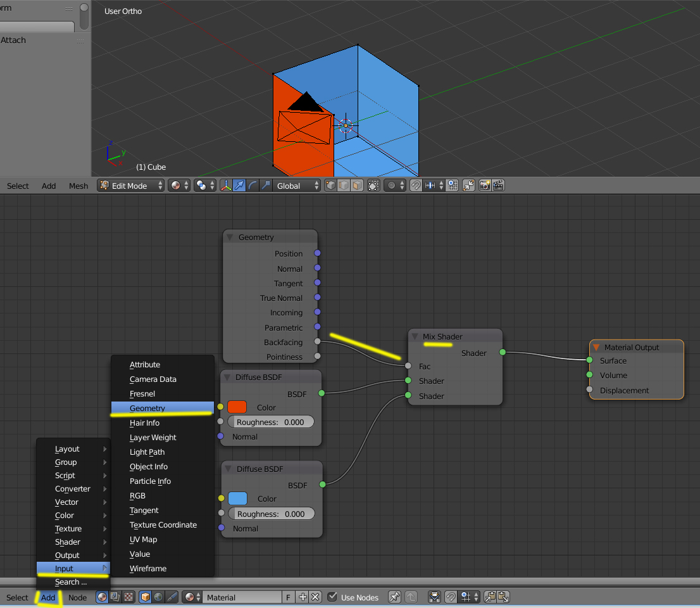This screenshot has height=608, width=700.
Task: Toggle the Use Nodes checkbox
Action: tap(332, 597)
